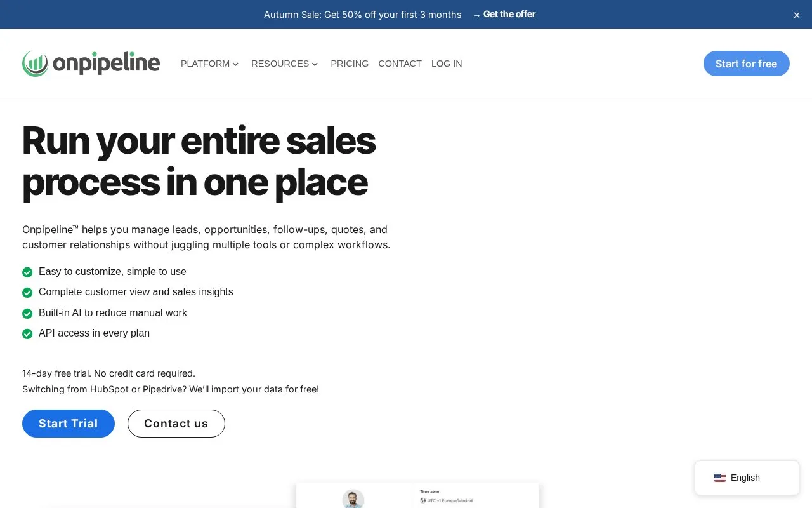Screen dimensions: 812x508
Task: Click the 'Run your entire sales process' headline
Action: pos(199,161)
